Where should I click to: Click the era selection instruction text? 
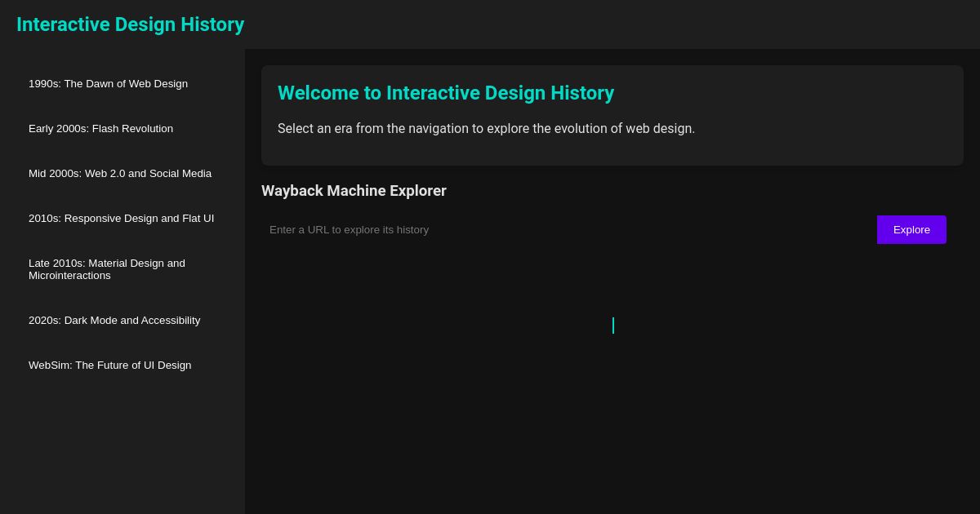click(x=486, y=128)
